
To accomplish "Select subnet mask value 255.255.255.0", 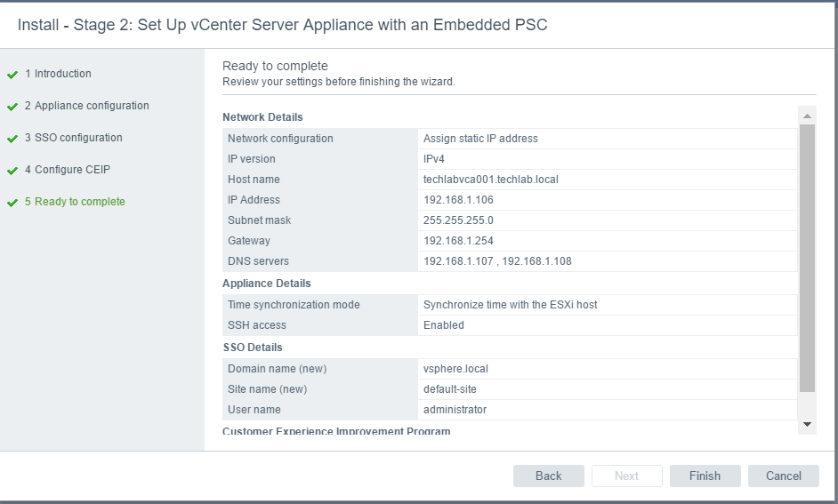I will pos(458,220).
